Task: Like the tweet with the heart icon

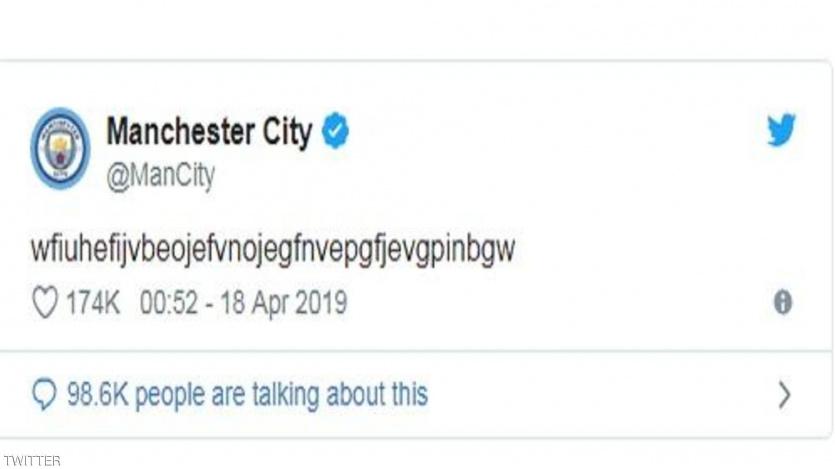Action: (x=45, y=303)
